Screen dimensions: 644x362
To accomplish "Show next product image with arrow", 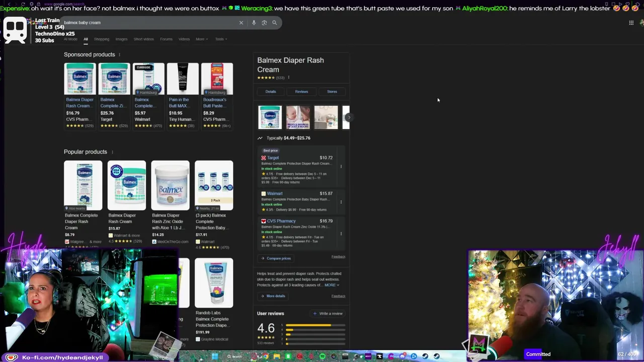I will click(x=348, y=117).
